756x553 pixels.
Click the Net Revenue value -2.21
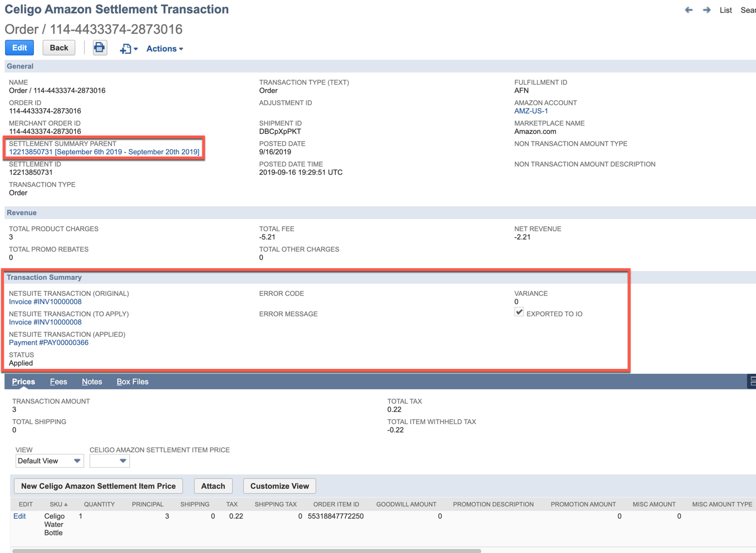point(522,237)
